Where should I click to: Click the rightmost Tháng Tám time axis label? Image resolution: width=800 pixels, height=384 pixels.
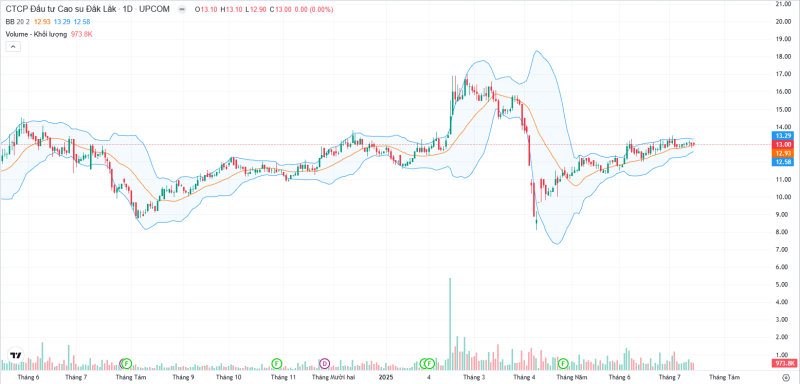click(724, 377)
